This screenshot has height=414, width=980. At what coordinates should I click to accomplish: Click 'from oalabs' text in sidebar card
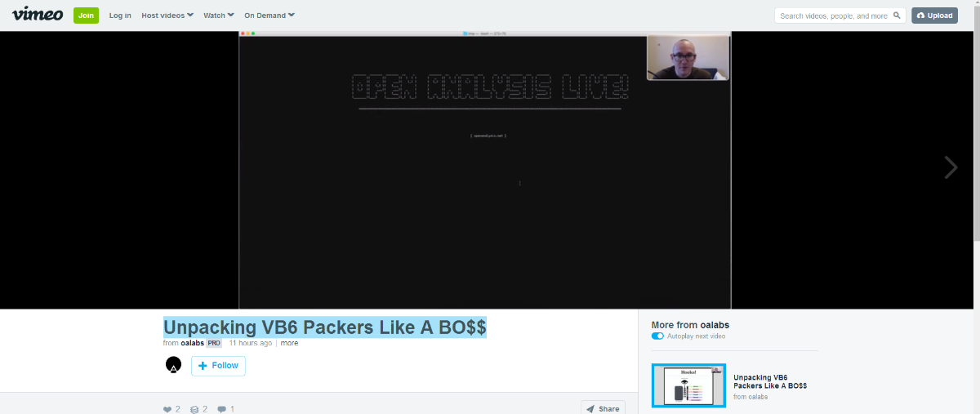click(x=751, y=397)
